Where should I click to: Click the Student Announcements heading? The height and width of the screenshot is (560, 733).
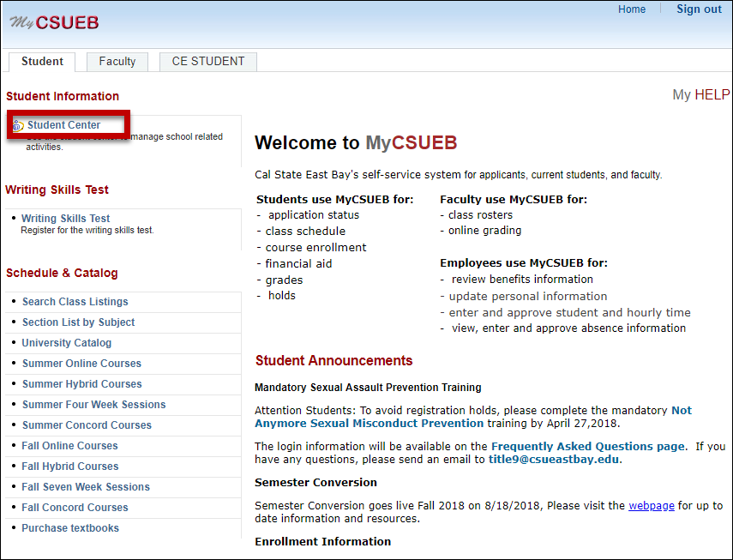[333, 360]
